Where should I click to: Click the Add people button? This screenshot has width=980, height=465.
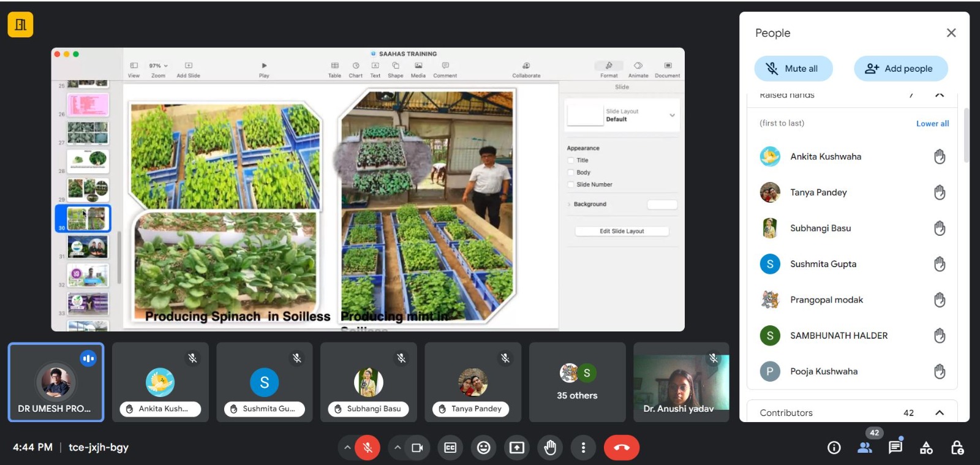pos(900,69)
